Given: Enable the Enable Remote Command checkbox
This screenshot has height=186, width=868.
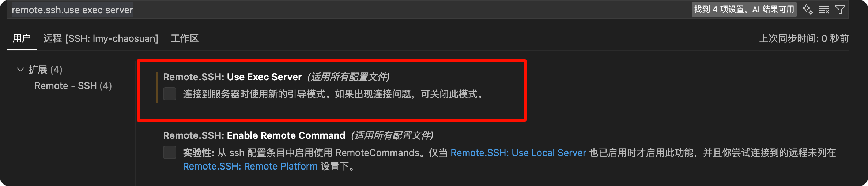Looking at the screenshot, I should tap(170, 152).
